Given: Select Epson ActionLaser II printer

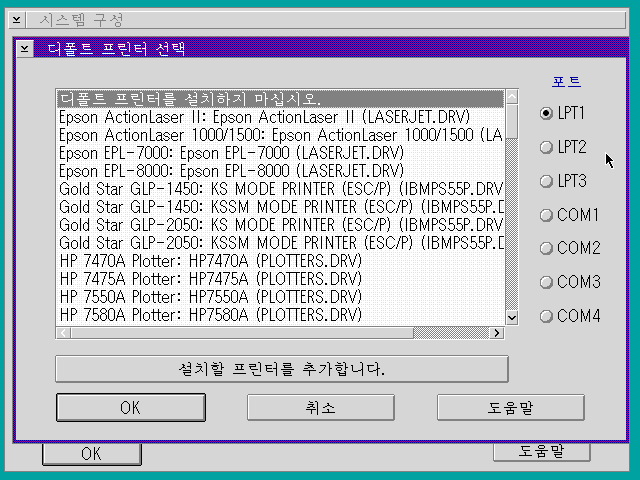Looking at the screenshot, I should point(280,117).
